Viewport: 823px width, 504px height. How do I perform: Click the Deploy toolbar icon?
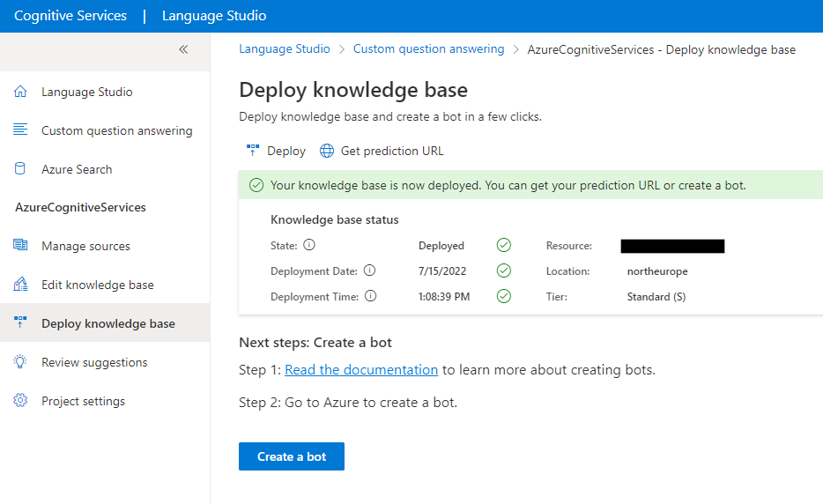pos(253,151)
